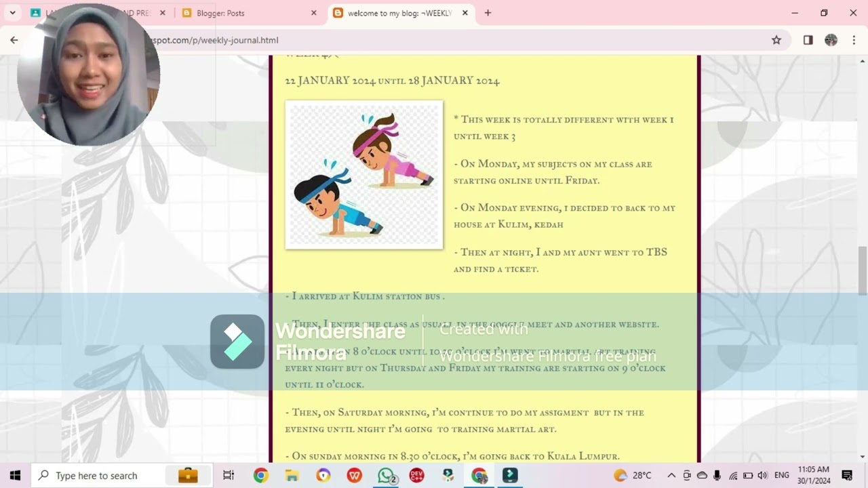Open Dev-C++ from the taskbar

point(416,475)
